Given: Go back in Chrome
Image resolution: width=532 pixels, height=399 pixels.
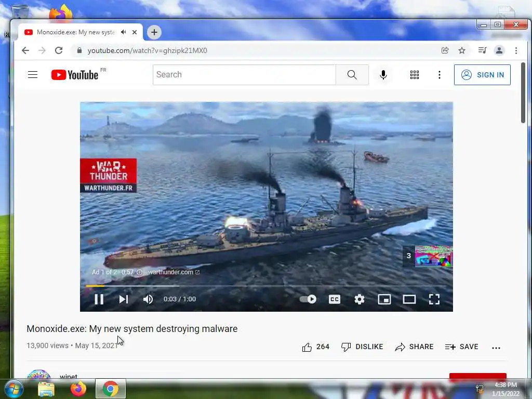Looking at the screenshot, I should [x=25, y=50].
